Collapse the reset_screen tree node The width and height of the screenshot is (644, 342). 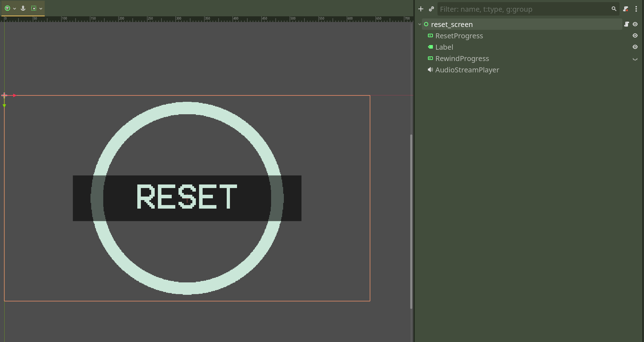420,24
